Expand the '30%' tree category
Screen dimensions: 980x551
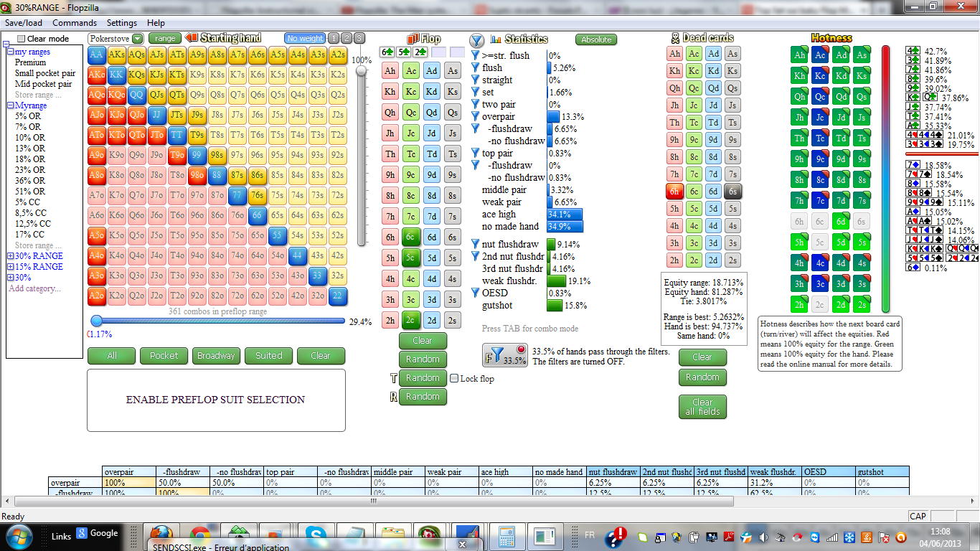10,277
